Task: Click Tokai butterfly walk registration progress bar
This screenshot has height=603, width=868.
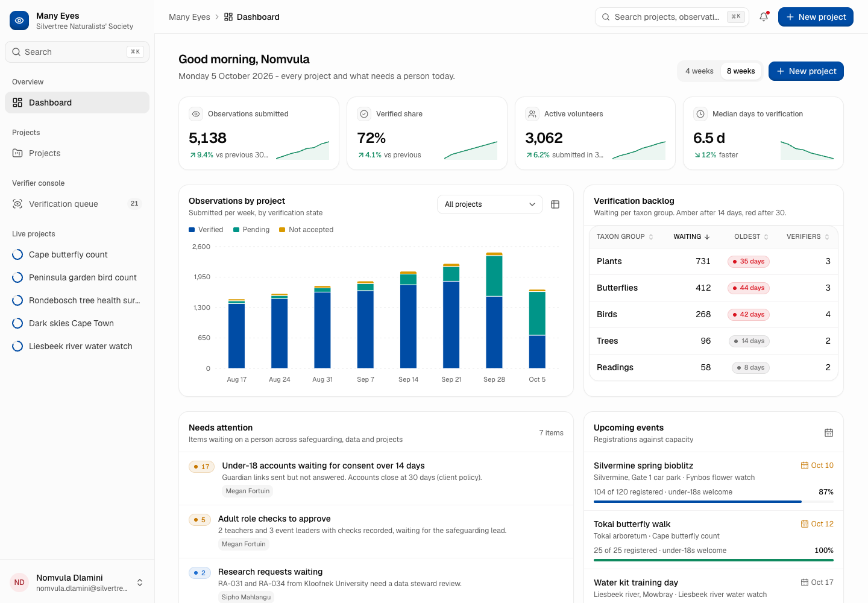Action: pos(714,560)
